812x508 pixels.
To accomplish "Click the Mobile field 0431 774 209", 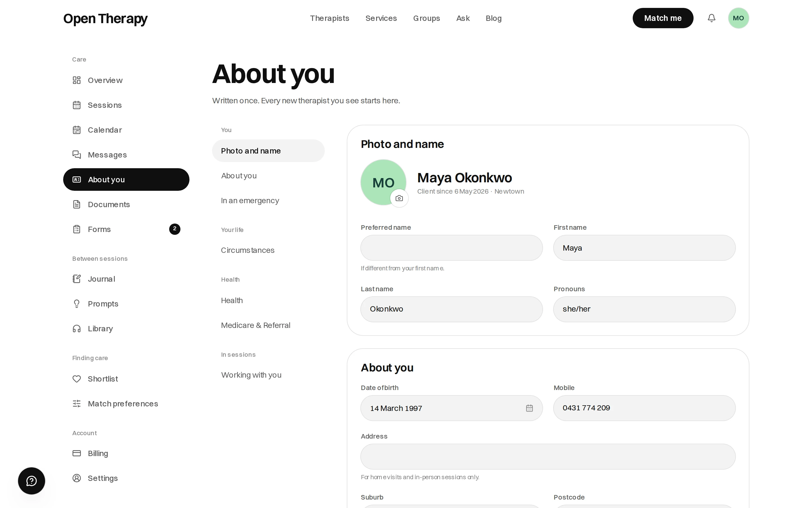I will coord(644,408).
